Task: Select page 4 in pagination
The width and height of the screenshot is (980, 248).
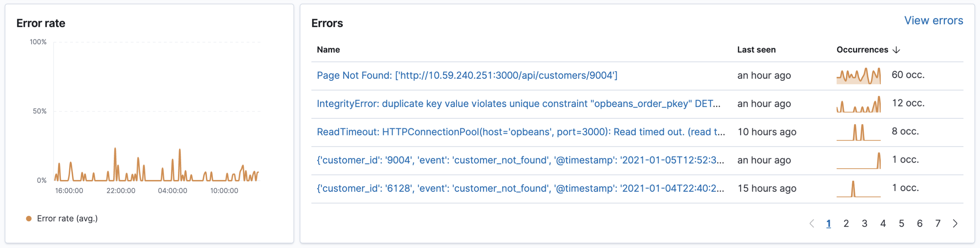Action: coord(883,224)
